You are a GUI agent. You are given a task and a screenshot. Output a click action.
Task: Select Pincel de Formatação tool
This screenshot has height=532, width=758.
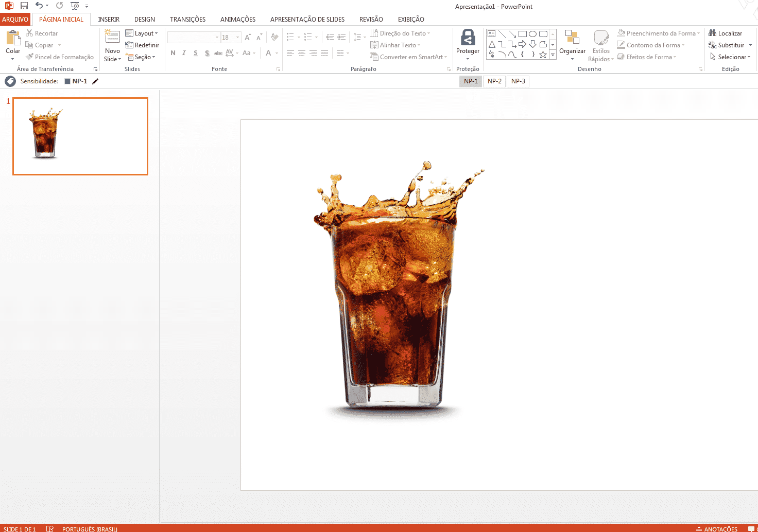point(60,57)
